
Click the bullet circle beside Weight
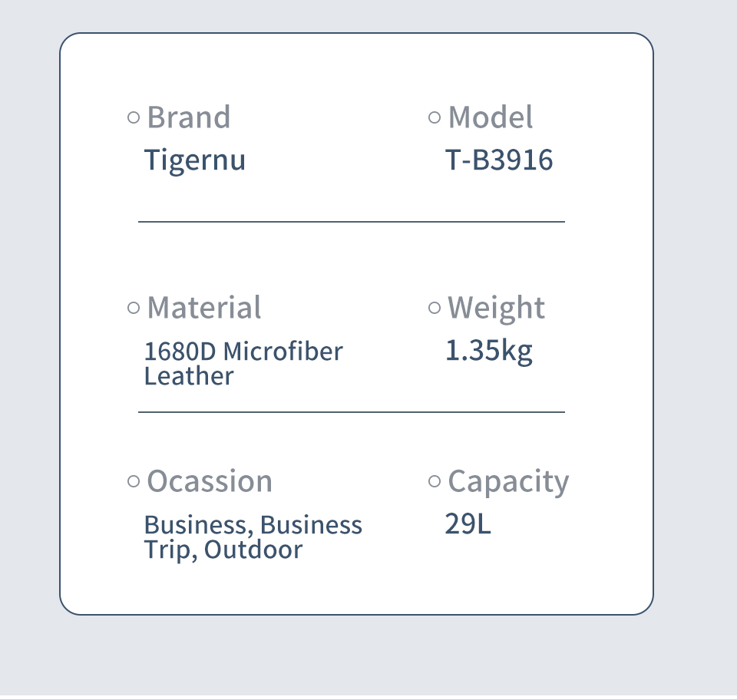(435, 309)
